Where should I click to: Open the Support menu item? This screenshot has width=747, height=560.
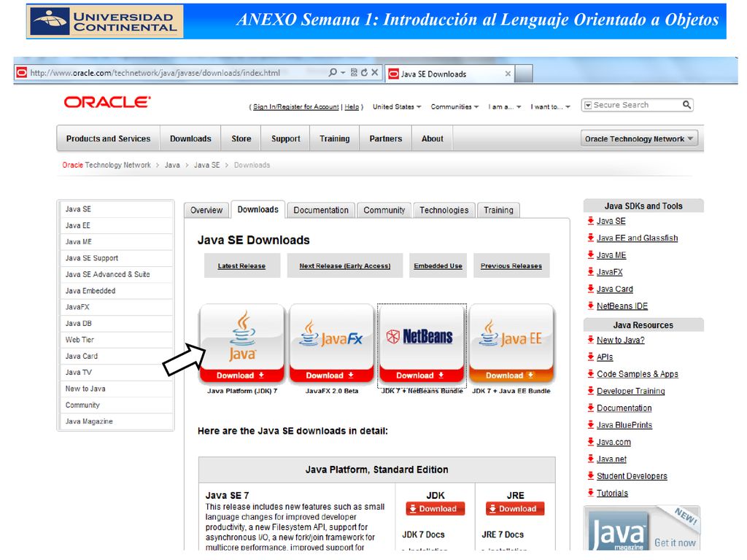[x=286, y=139]
